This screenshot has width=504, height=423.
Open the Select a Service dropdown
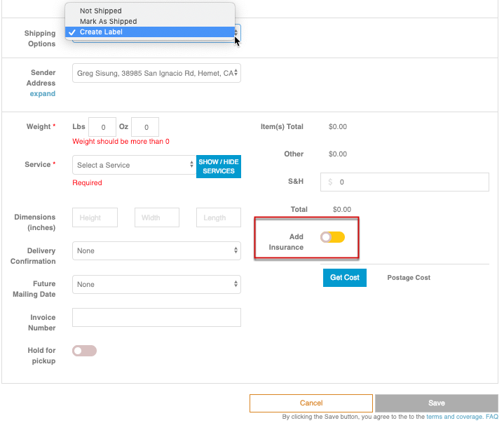(133, 165)
